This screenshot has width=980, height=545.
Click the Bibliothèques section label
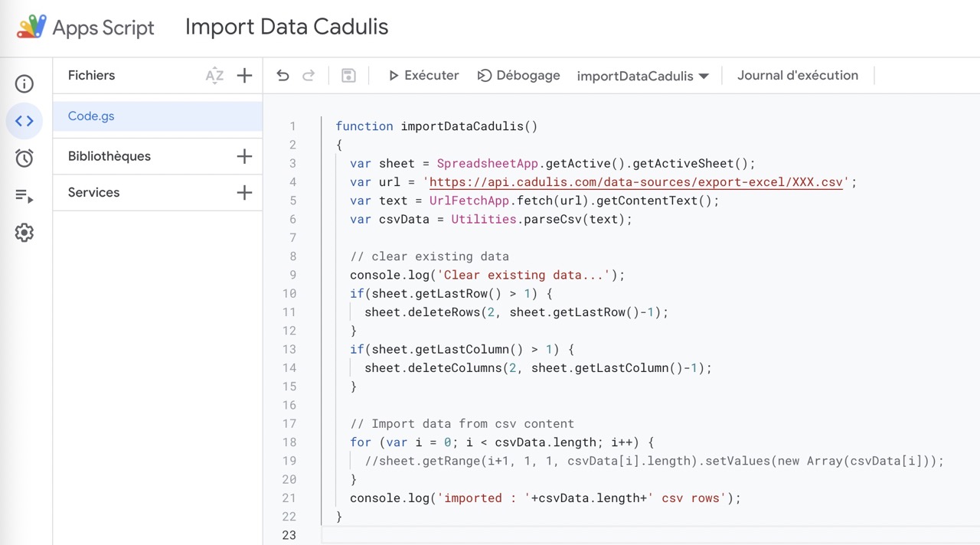coord(109,156)
